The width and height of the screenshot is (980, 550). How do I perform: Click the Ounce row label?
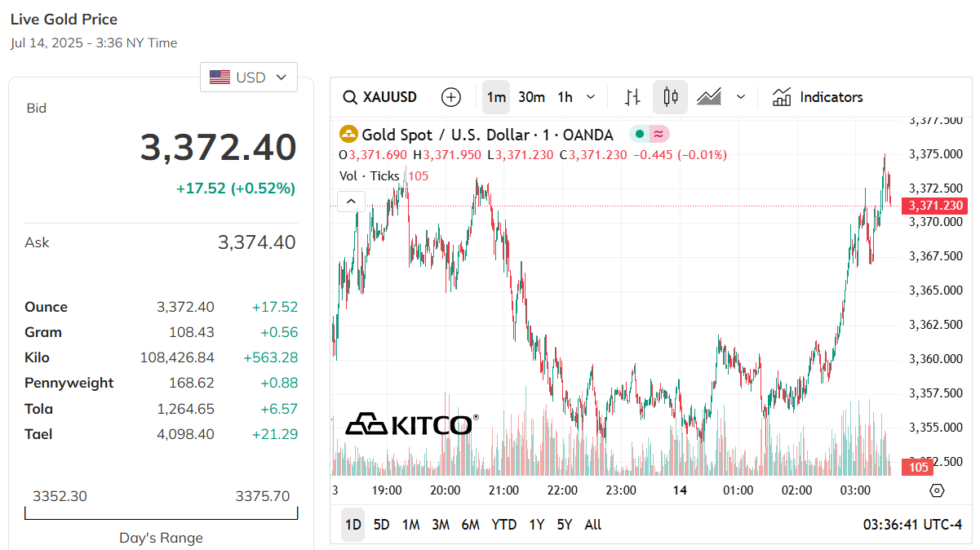(47, 307)
